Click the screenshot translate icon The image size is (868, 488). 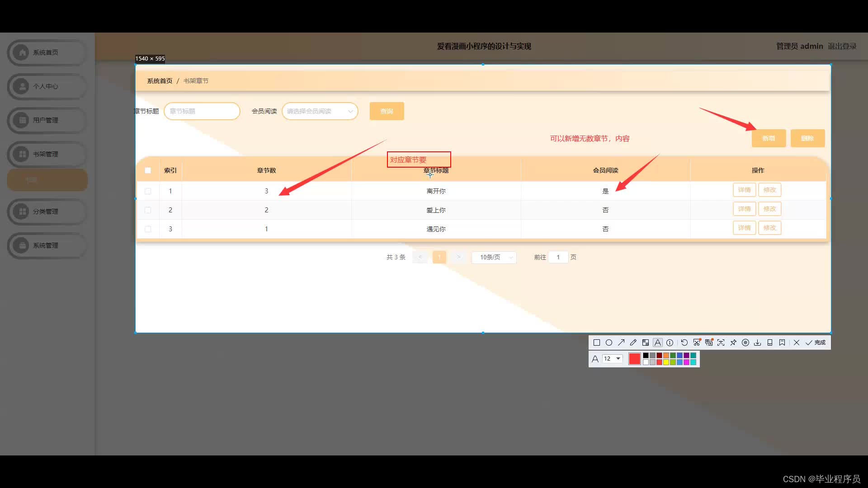pyautogui.click(x=709, y=343)
